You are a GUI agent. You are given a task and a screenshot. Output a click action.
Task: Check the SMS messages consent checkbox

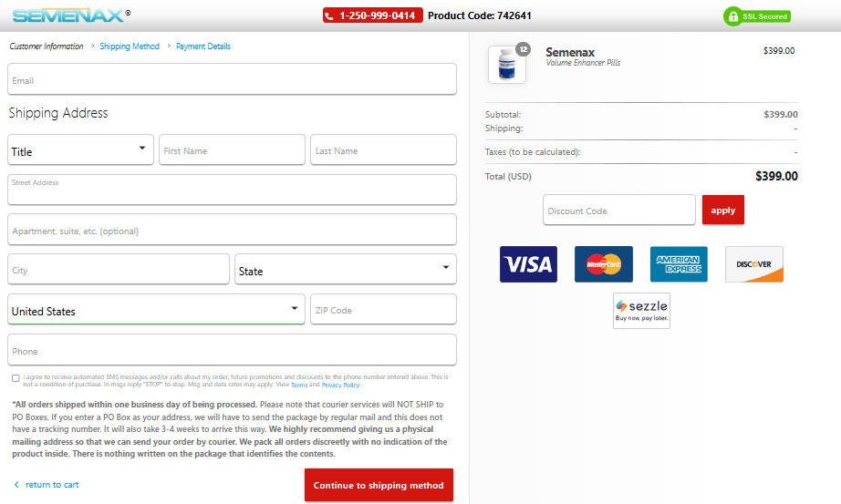(16, 378)
